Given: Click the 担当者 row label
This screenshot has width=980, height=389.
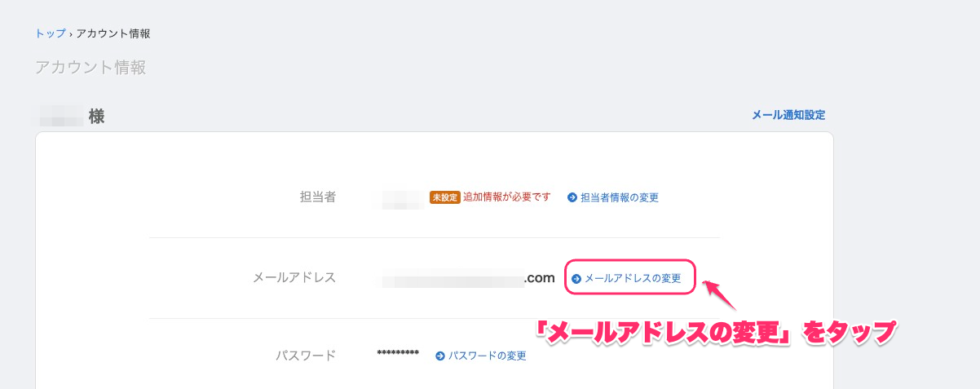Looking at the screenshot, I should [317, 197].
